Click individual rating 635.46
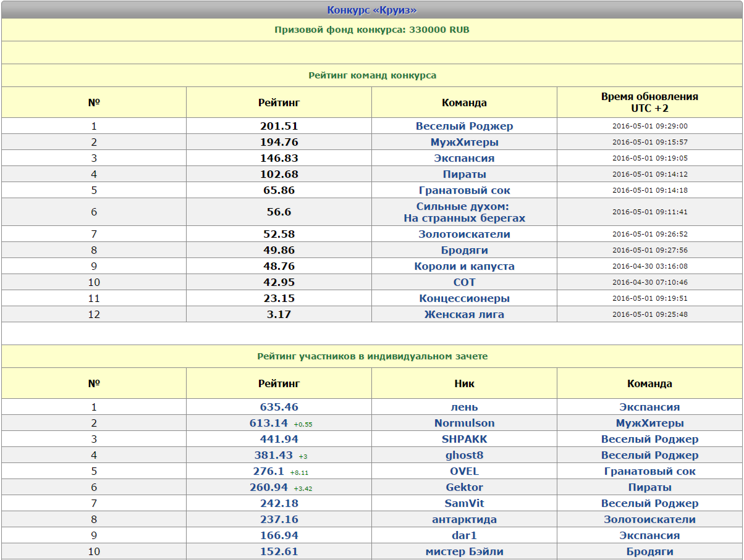This screenshot has width=744, height=560. [279, 407]
